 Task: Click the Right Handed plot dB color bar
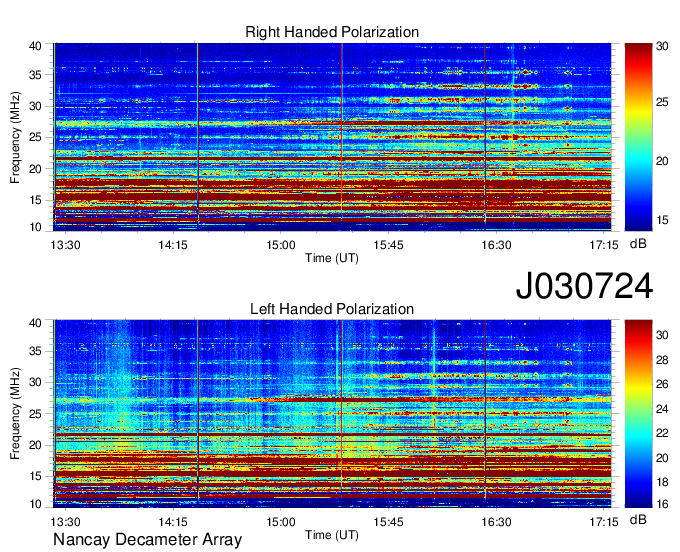(x=638, y=137)
